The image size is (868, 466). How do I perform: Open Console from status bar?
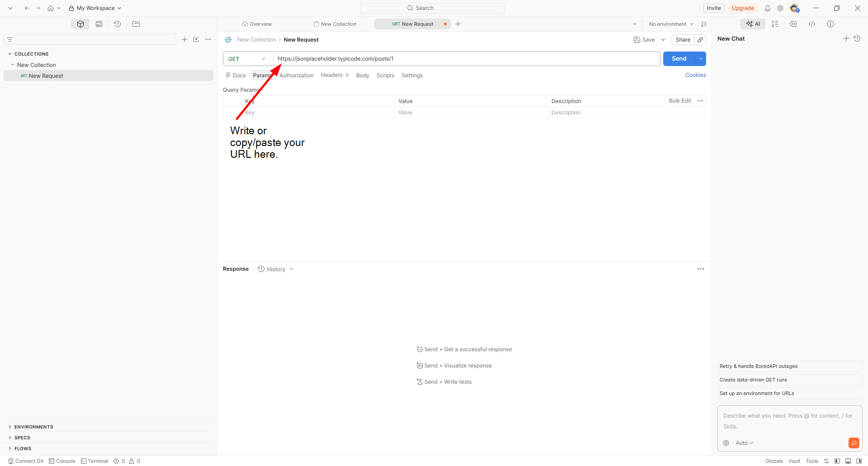[x=62, y=461]
